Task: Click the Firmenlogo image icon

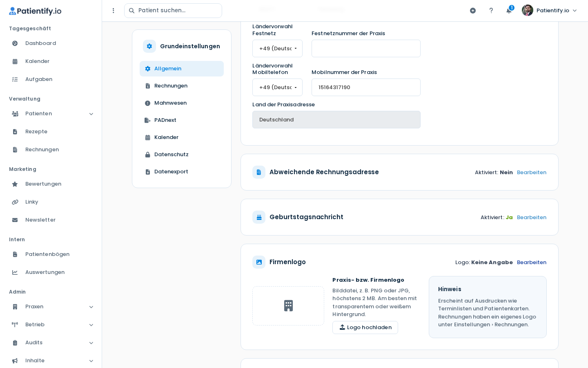Action: click(x=259, y=262)
